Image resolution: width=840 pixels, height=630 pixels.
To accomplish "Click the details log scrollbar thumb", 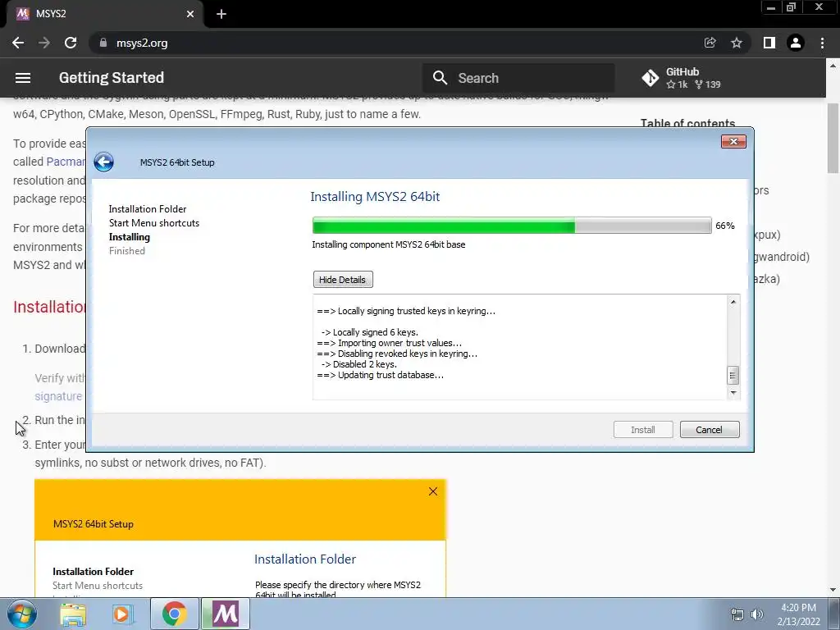I will pyautogui.click(x=733, y=375).
